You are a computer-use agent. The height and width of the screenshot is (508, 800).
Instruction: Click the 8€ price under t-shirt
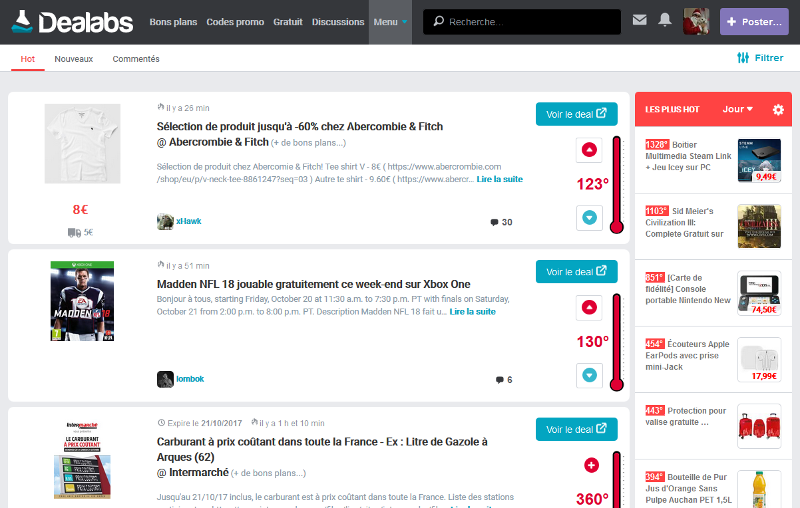coord(81,210)
